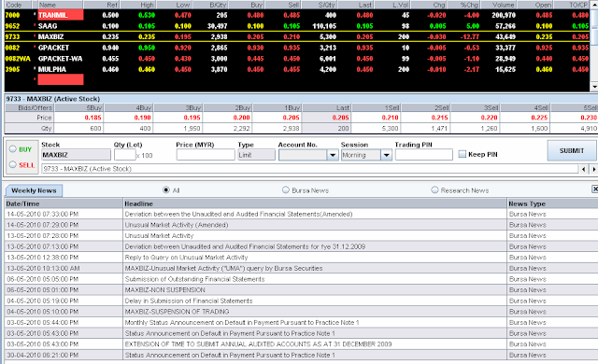The height and width of the screenshot is (364, 598).
Task: Click the right arrow beside stock status bar
Action: tap(593, 169)
